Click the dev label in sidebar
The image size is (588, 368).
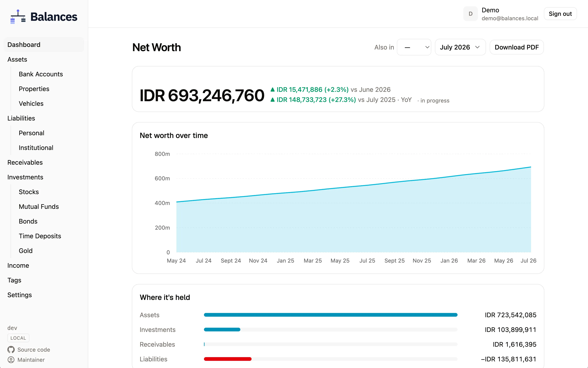coord(12,328)
